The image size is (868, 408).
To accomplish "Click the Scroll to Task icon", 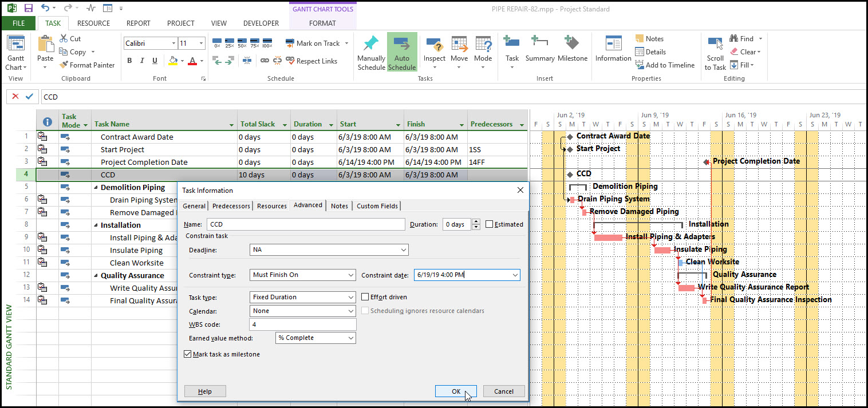I will pos(715,45).
